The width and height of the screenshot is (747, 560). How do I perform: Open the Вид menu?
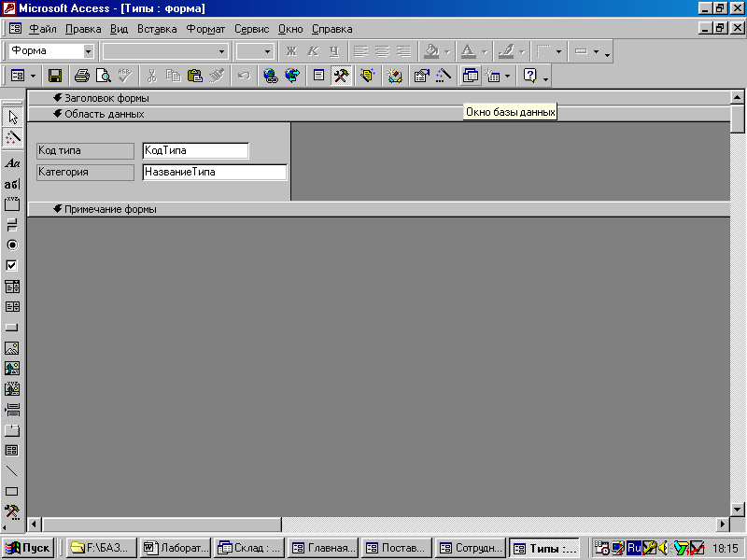point(120,29)
